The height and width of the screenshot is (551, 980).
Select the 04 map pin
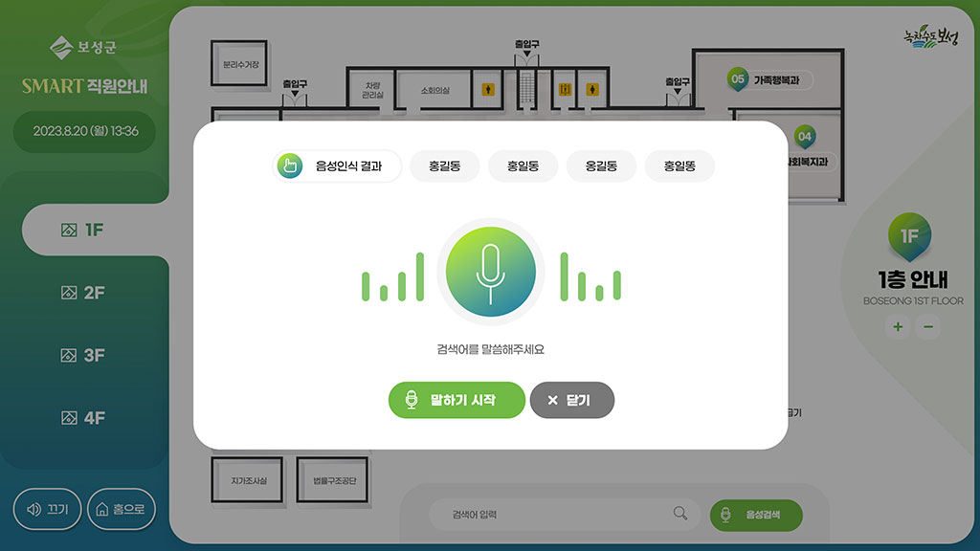[x=804, y=137]
